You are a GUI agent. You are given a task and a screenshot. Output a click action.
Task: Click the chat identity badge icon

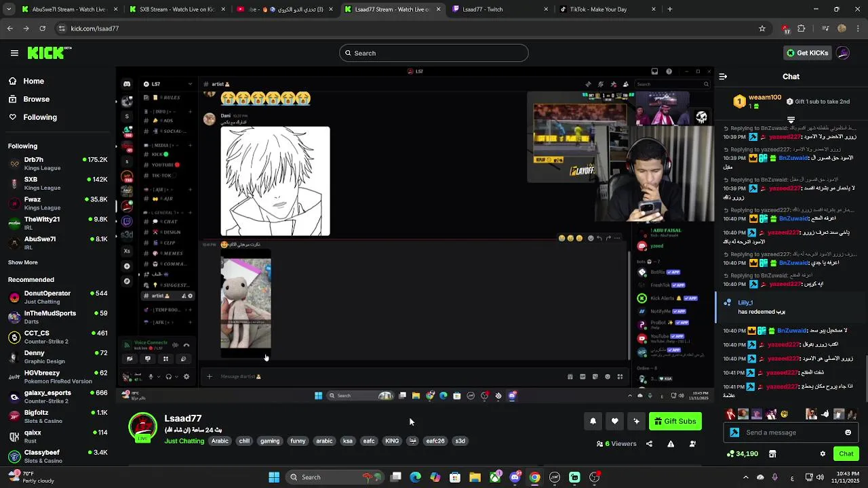(734, 432)
